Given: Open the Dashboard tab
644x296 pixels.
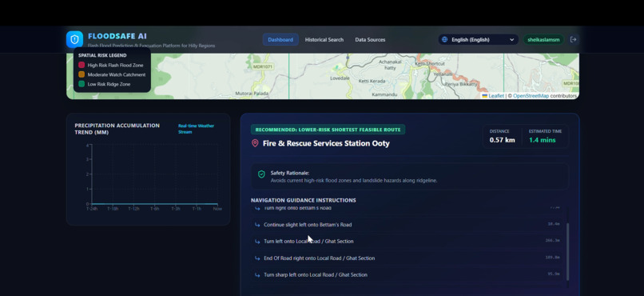Looking at the screenshot, I should [280, 39].
